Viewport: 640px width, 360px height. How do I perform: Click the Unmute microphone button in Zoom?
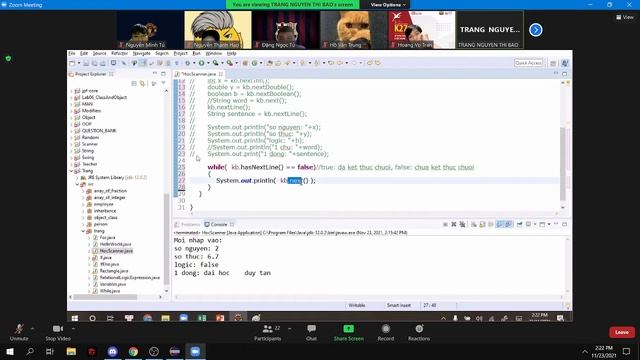coord(19,332)
